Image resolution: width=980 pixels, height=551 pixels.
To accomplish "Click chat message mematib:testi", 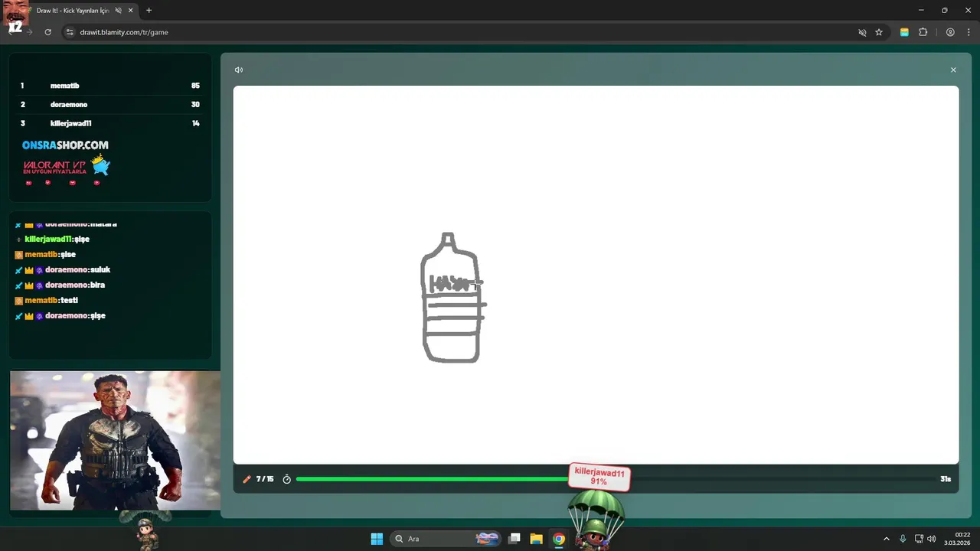I will pyautogui.click(x=51, y=300).
